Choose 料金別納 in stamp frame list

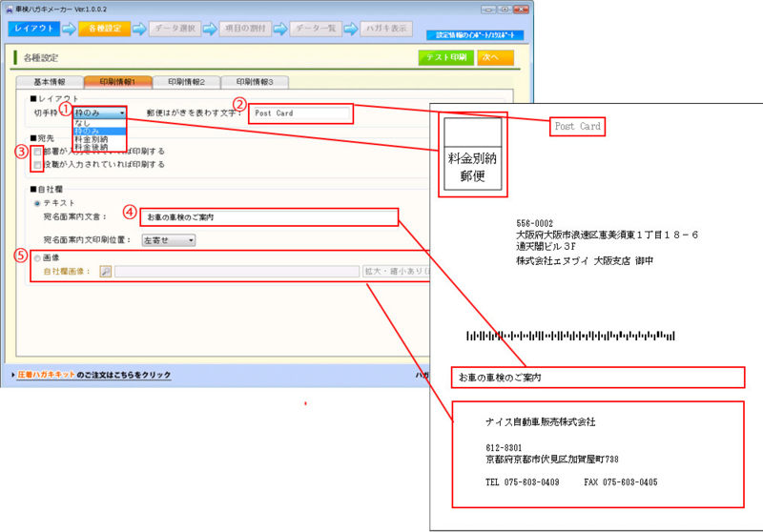tap(100, 139)
